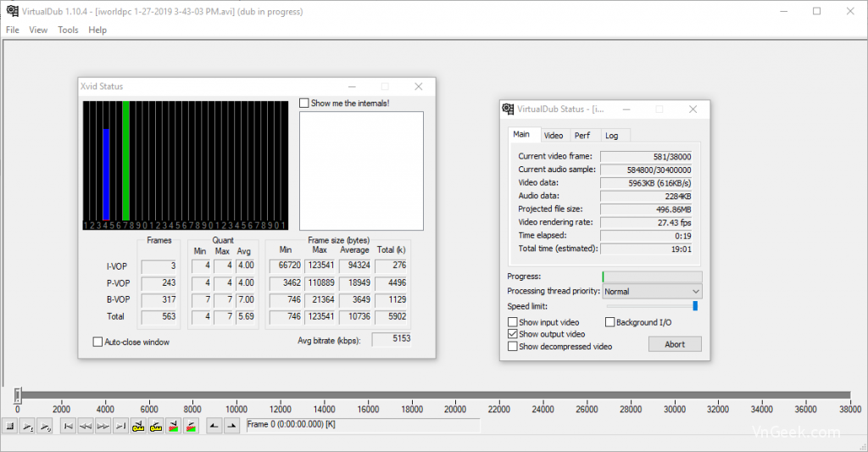Click Audio data value 2284KB
The height and width of the screenshot is (452, 868).
pos(646,196)
